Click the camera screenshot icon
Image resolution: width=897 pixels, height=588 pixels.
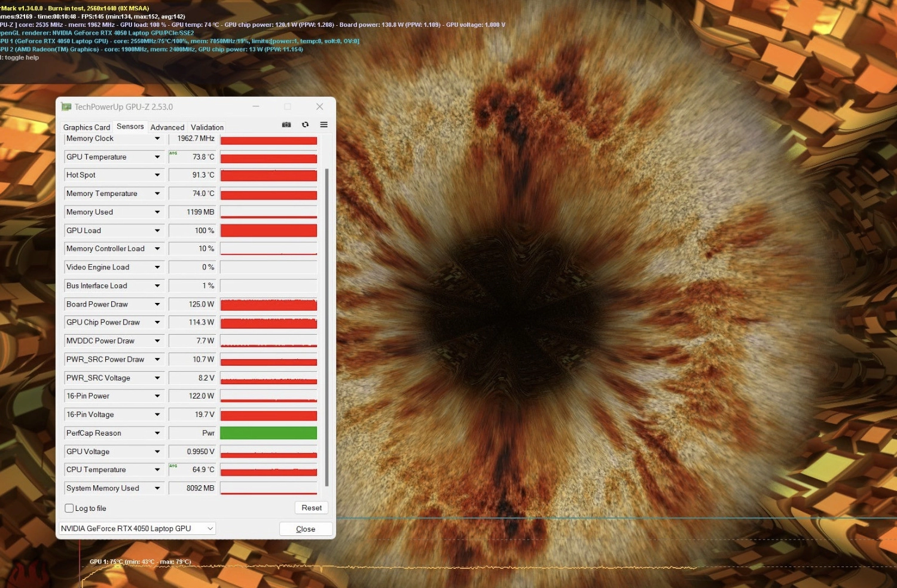coord(286,125)
